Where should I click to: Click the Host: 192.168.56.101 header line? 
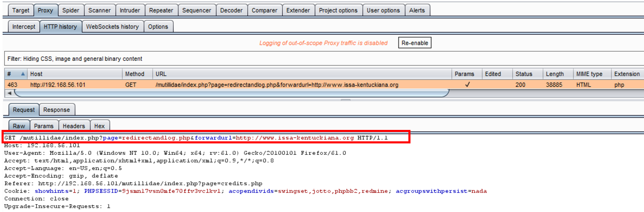coord(42,145)
